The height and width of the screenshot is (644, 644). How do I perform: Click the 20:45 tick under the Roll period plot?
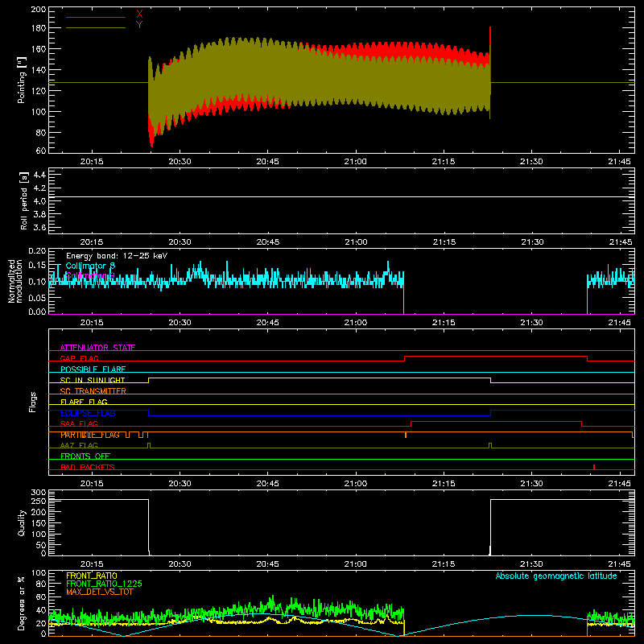click(267, 242)
